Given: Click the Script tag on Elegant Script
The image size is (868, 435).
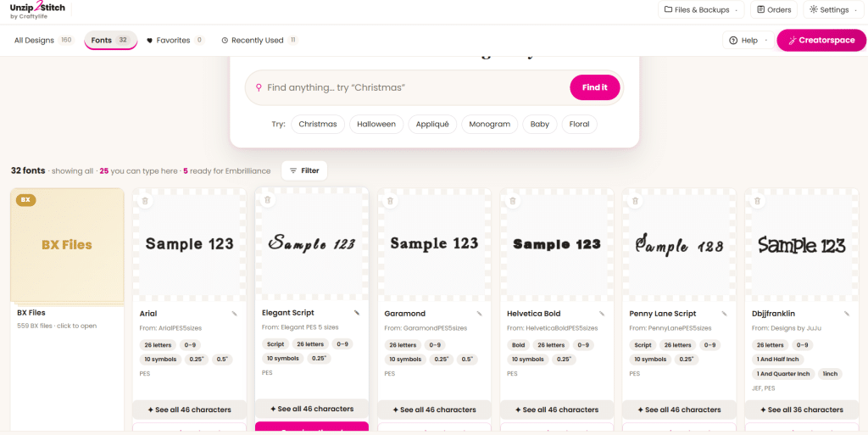Looking at the screenshot, I should (x=275, y=344).
